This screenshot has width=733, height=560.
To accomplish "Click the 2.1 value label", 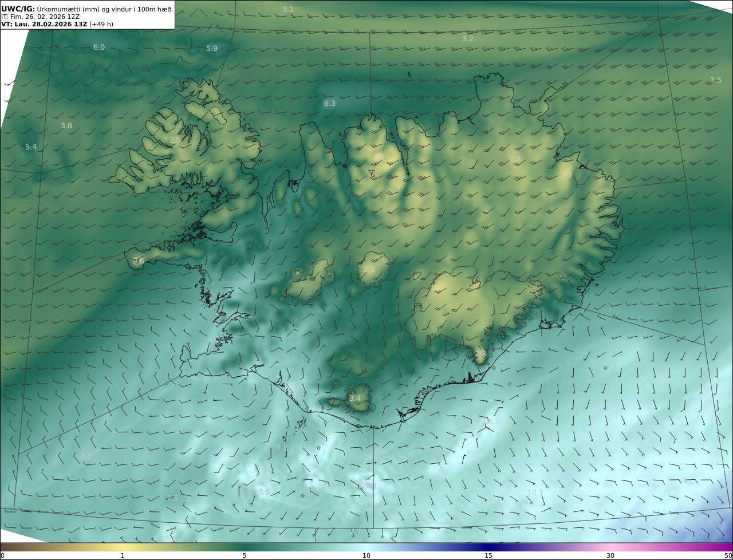I will pyautogui.click(x=369, y=269).
